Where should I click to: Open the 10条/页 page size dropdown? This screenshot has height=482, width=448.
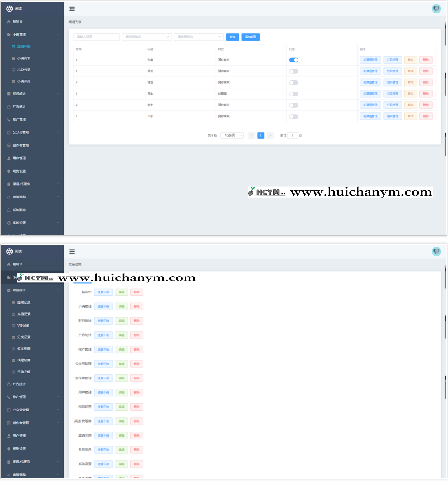232,136
